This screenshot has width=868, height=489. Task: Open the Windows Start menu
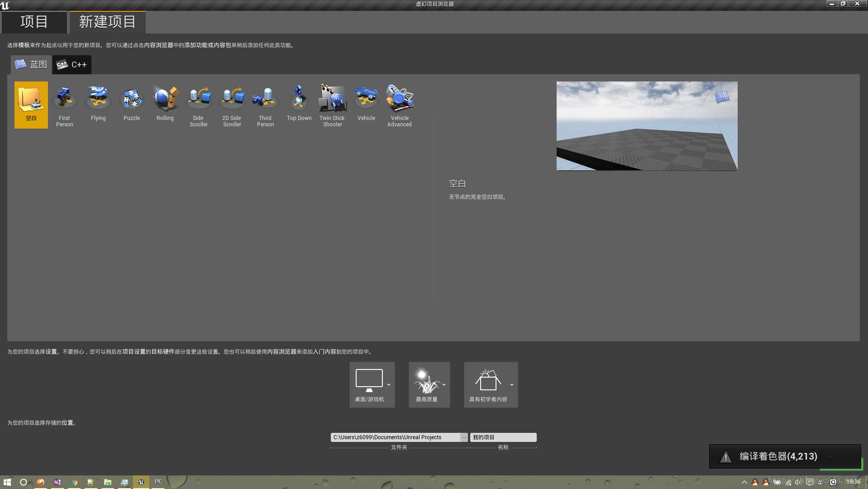pyautogui.click(x=7, y=482)
